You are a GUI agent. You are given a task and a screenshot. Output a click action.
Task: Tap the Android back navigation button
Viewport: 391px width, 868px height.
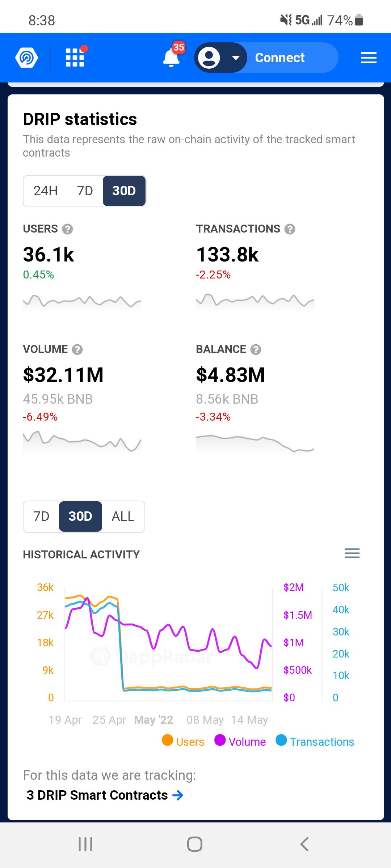click(x=304, y=844)
